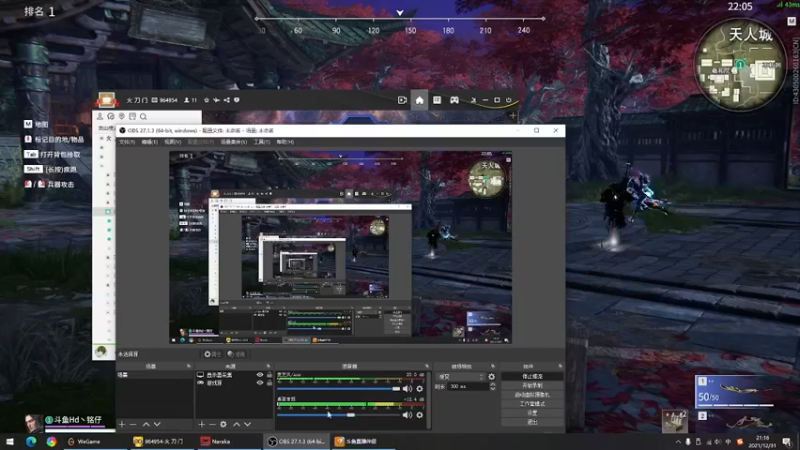Mute the desktop audio track speaker
800x450 pixels.
click(x=407, y=415)
